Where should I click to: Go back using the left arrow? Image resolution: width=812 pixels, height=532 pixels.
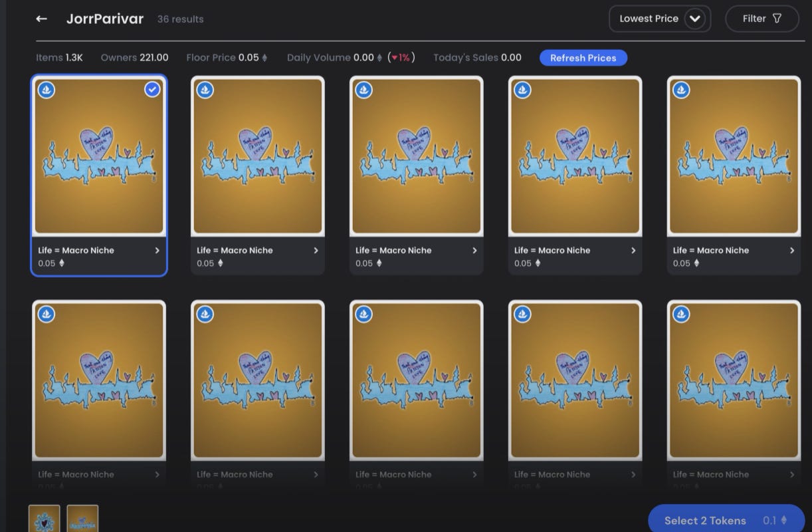[41, 19]
